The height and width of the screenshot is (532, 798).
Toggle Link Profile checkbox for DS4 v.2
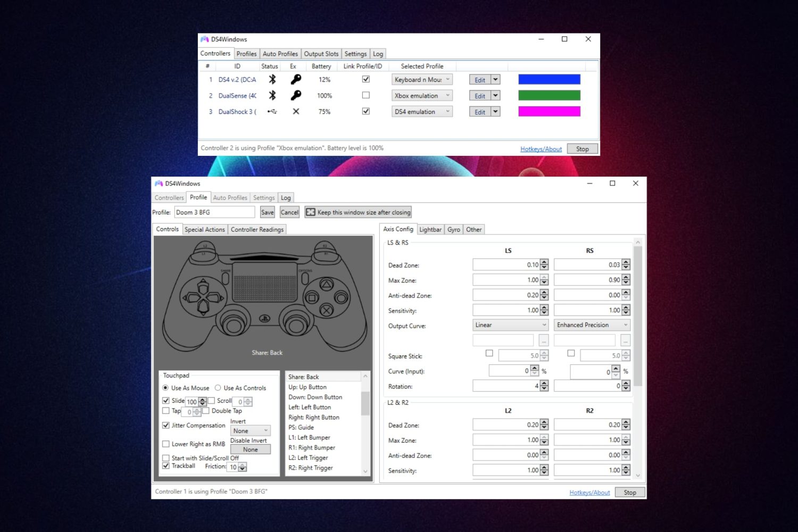pyautogui.click(x=365, y=79)
